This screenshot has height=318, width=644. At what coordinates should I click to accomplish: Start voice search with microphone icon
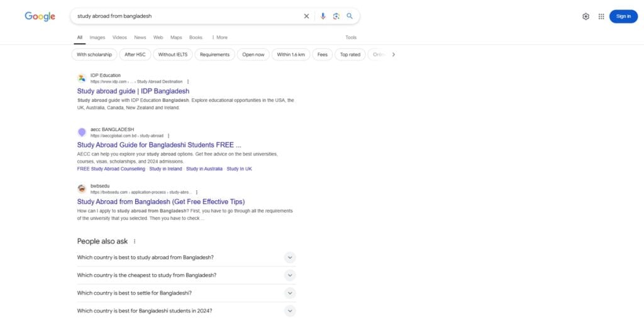pos(323,16)
